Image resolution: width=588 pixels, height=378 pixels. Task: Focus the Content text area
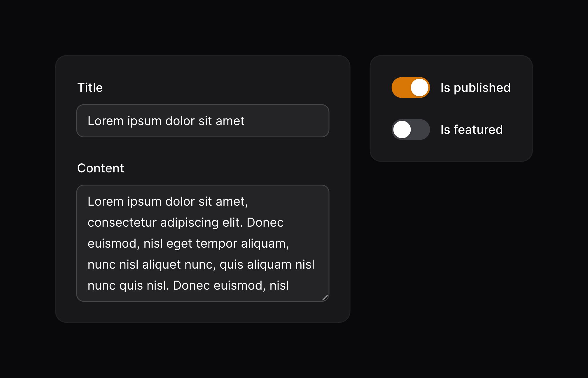click(x=203, y=243)
